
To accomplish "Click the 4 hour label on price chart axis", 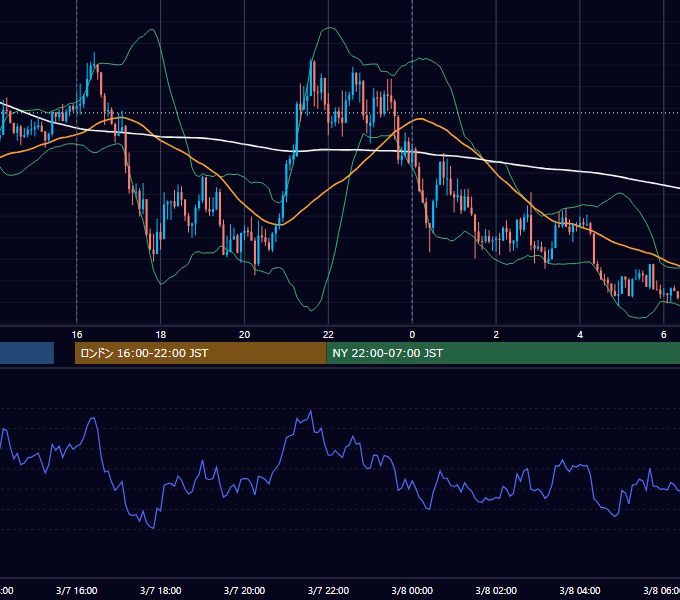I will (x=580, y=335).
